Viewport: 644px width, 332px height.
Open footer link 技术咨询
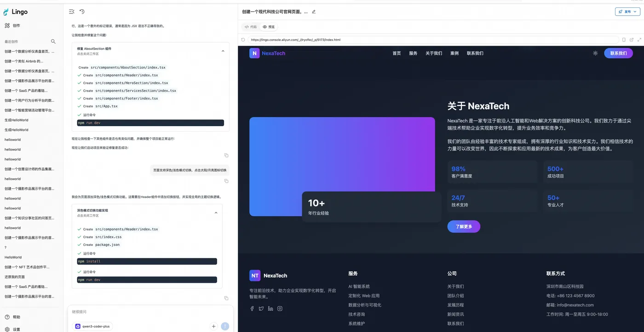coord(356,314)
